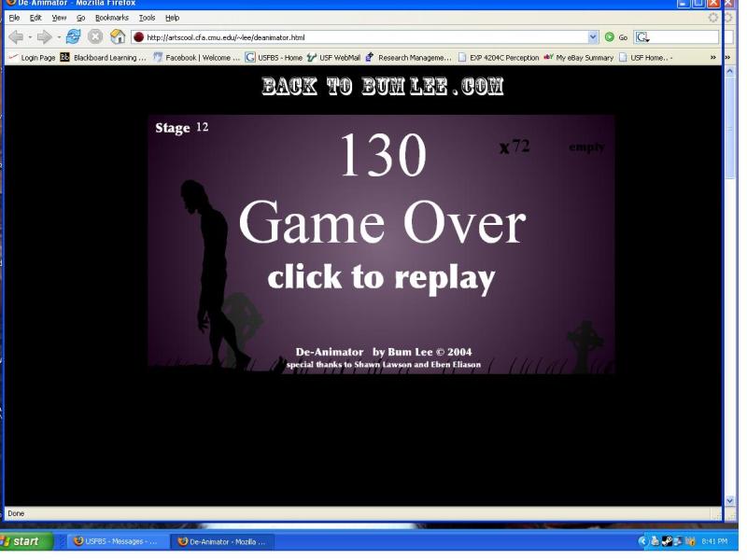747x560 pixels.
Task: Click the "x72" counter
Action: [x=514, y=147]
